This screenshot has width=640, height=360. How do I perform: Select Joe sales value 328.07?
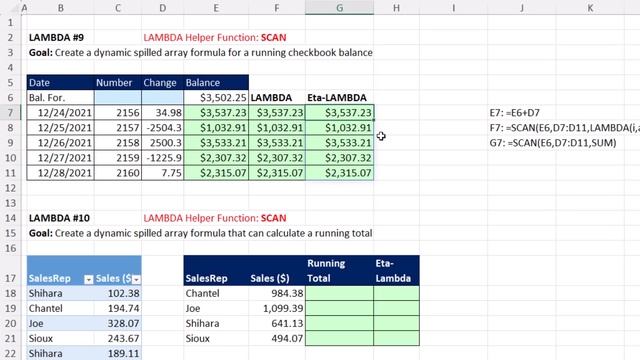[x=118, y=324]
